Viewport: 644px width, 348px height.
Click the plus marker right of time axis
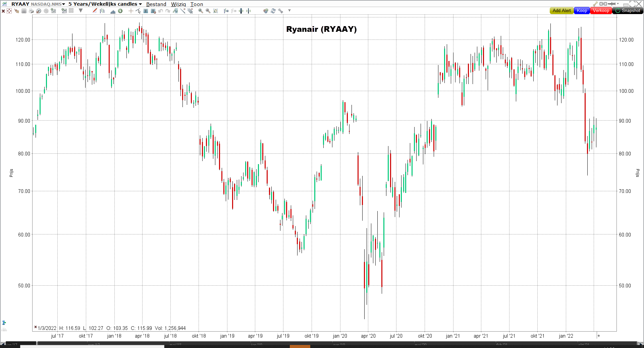point(599,336)
